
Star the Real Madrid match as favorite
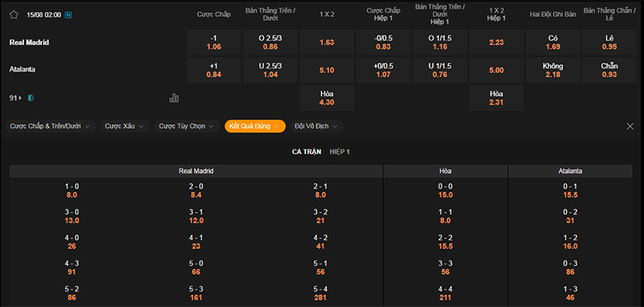(x=14, y=15)
